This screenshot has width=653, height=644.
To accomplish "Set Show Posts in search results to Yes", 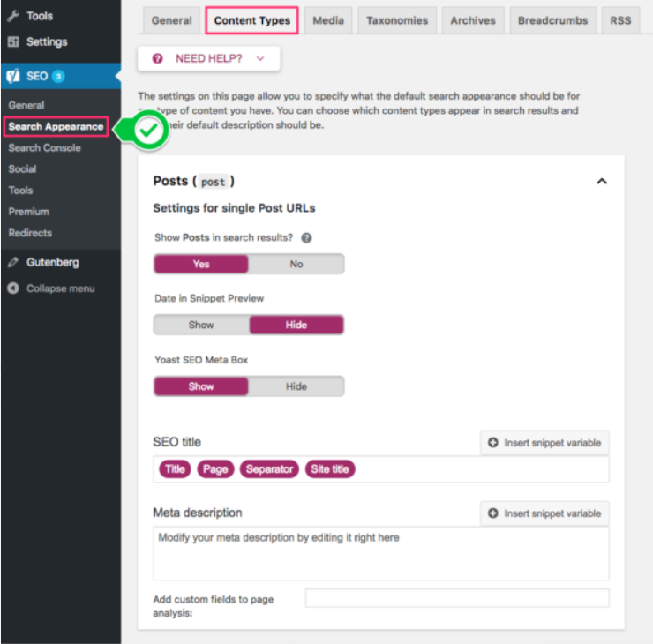I will click(x=201, y=264).
